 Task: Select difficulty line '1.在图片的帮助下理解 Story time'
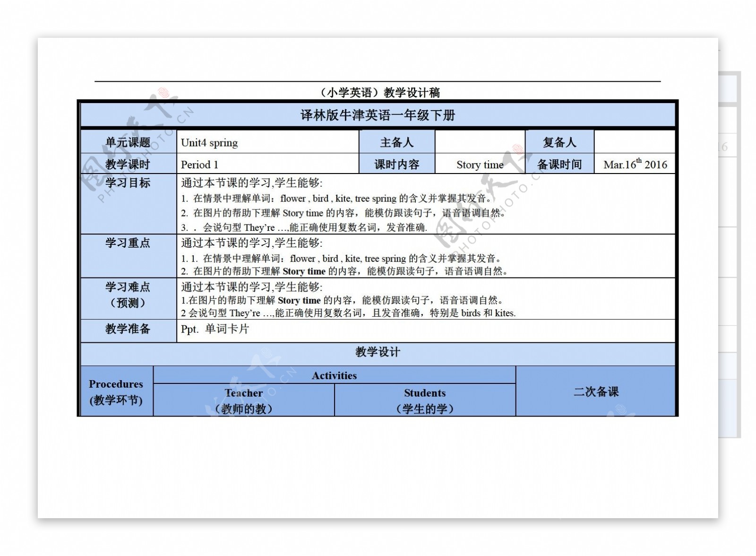(x=343, y=300)
